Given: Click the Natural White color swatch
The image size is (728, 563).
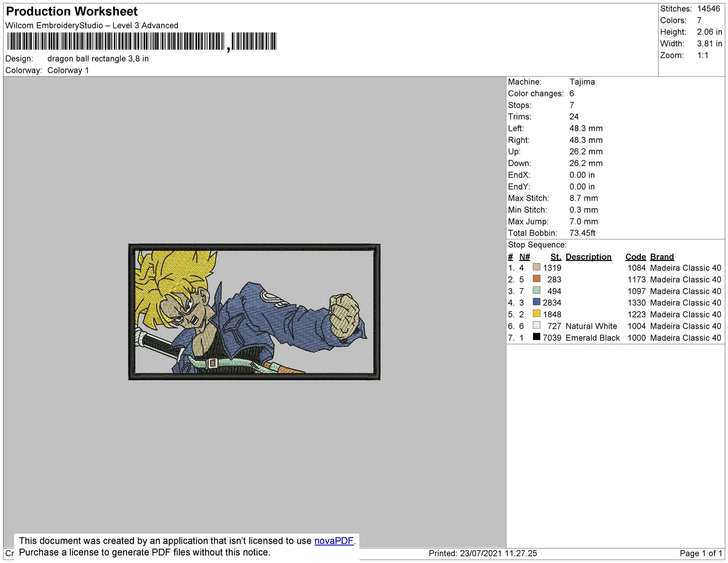Looking at the screenshot, I should [x=537, y=325].
